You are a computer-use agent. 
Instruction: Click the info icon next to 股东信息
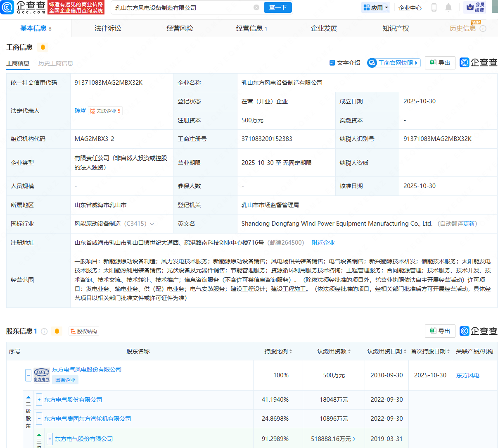[44, 331]
